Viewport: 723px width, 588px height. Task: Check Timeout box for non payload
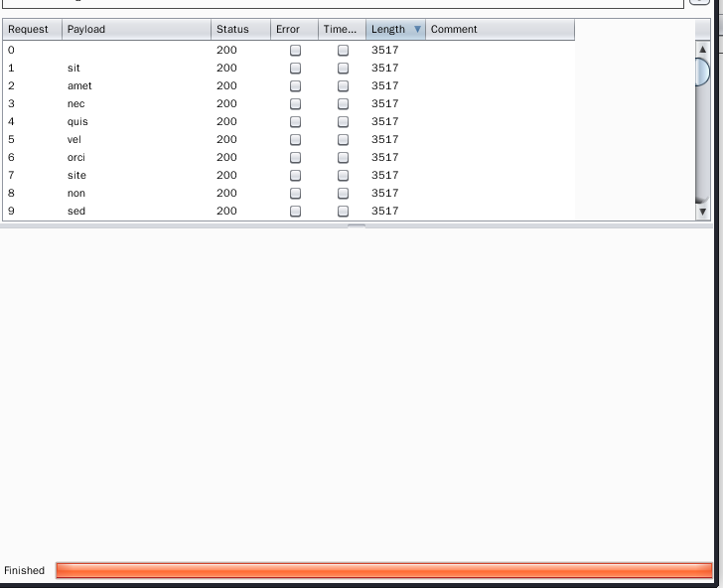(x=343, y=194)
